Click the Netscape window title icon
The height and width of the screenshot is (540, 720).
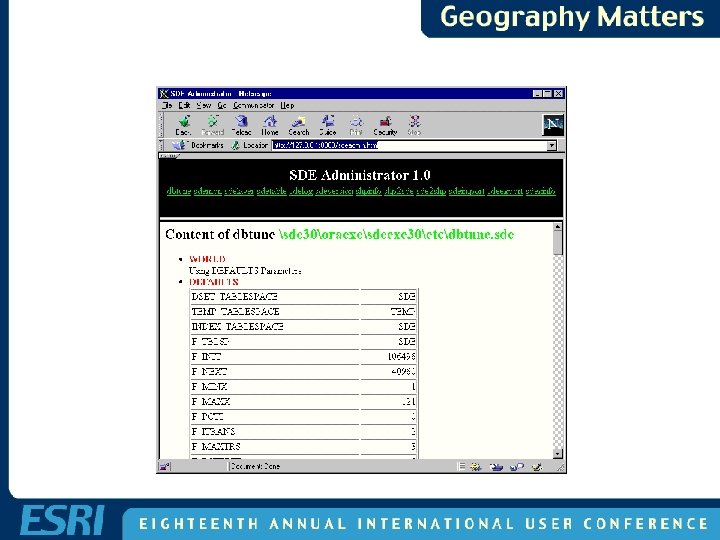tap(163, 94)
